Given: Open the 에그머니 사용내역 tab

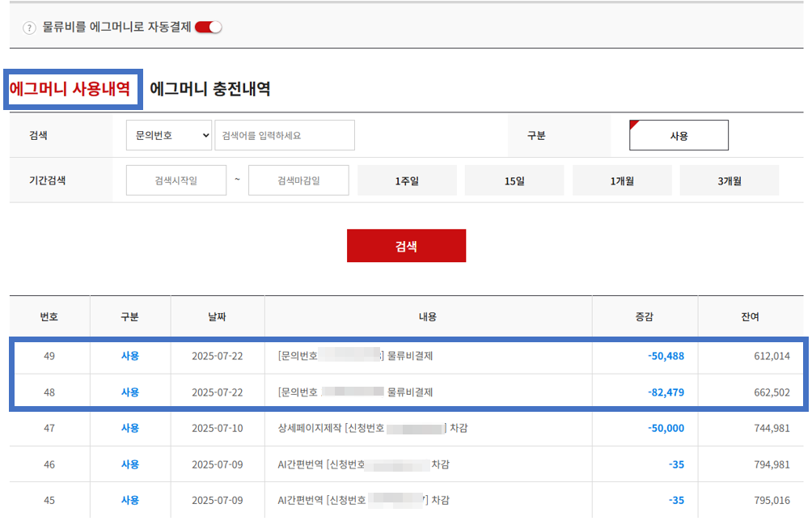Looking at the screenshot, I should coord(70,89).
